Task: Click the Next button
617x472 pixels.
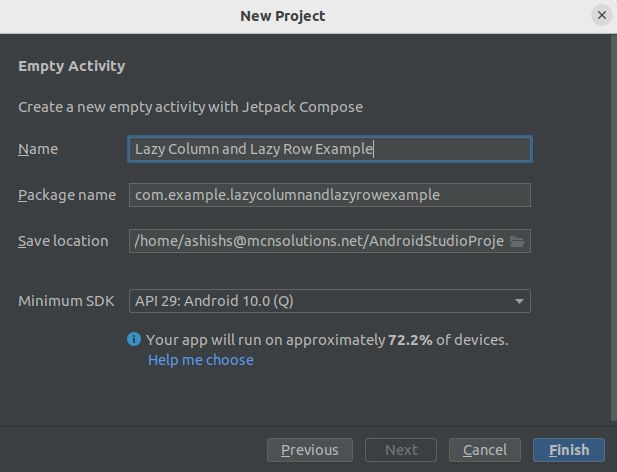Action: [401, 450]
